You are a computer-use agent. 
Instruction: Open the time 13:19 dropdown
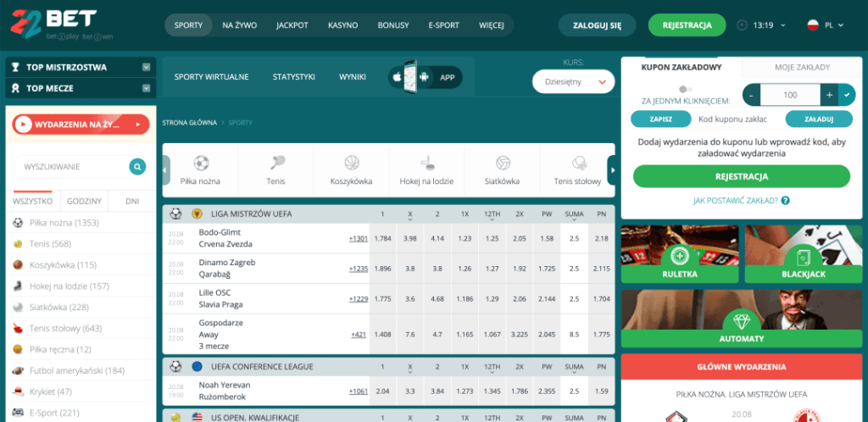tap(770, 25)
